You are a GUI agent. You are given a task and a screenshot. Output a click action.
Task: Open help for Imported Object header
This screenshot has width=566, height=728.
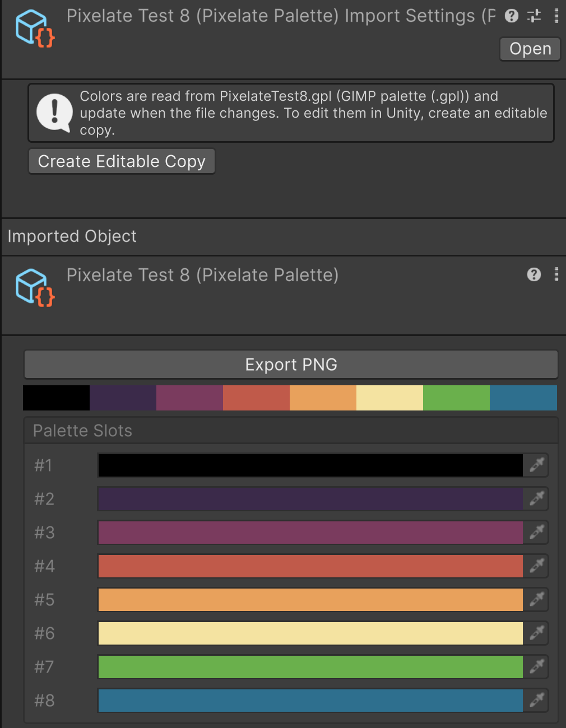click(534, 274)
